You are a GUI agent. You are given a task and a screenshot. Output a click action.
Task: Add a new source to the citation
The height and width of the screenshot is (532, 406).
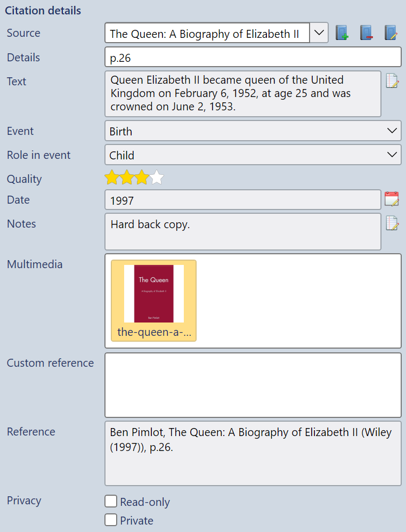point(343,33)
